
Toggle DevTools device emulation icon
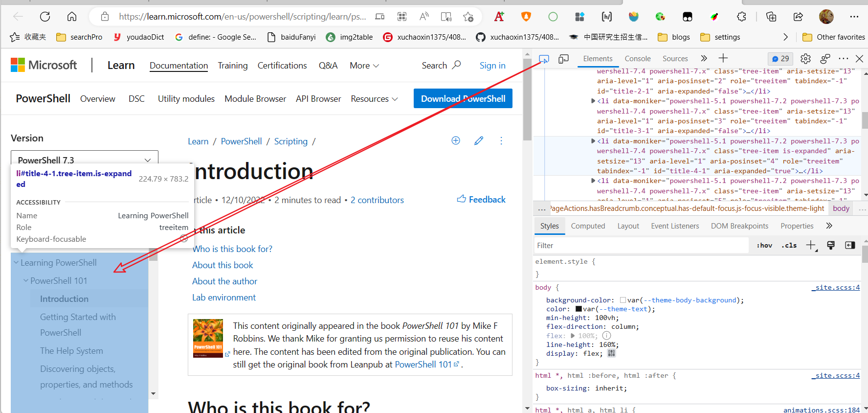click(563, 59)
